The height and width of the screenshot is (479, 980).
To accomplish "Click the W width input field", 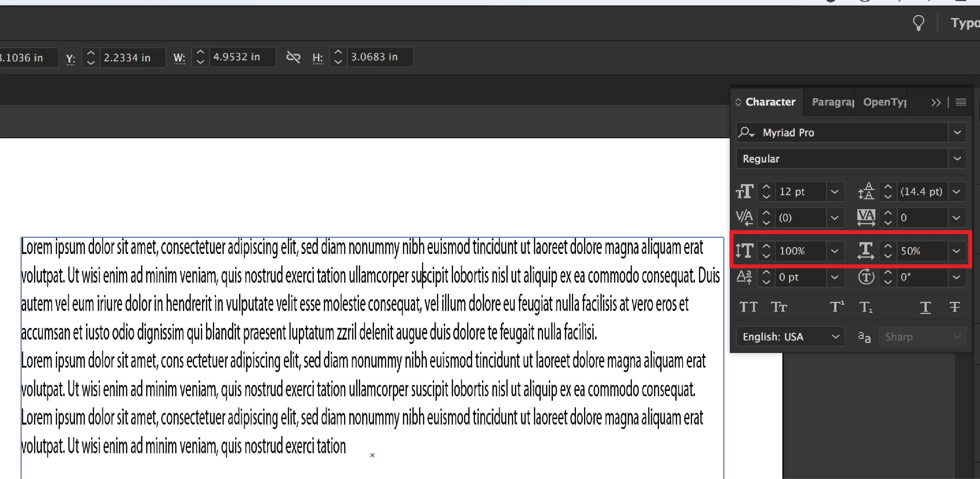I will [x=242, y=57].
